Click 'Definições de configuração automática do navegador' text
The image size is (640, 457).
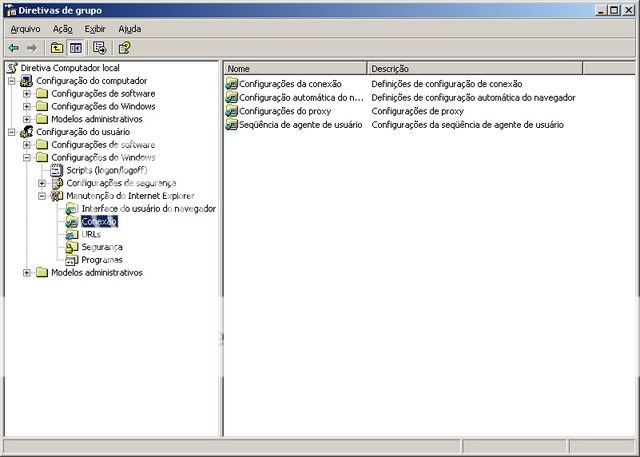473,98
